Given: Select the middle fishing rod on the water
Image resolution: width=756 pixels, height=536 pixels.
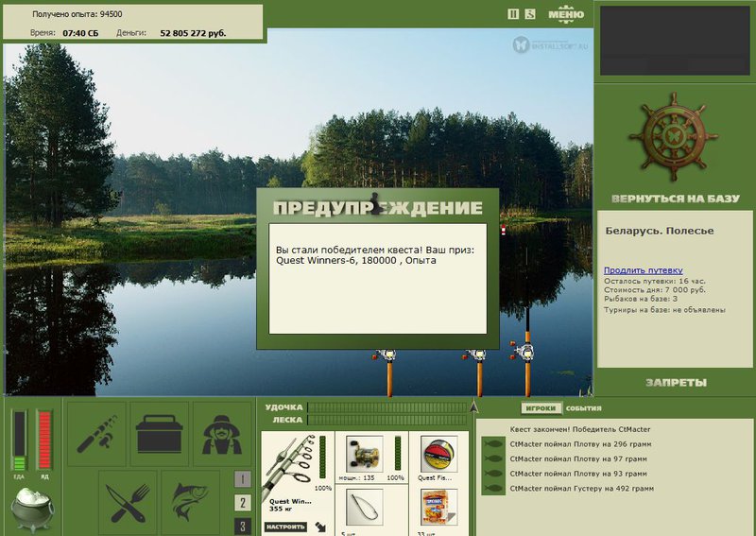Looking at the screenshot, I should 478,372.
